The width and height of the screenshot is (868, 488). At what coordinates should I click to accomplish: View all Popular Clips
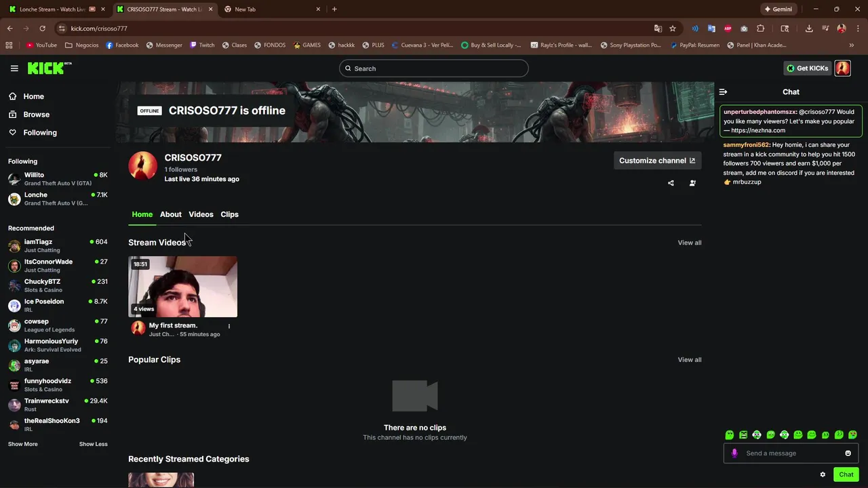click(x=690, y=360)
